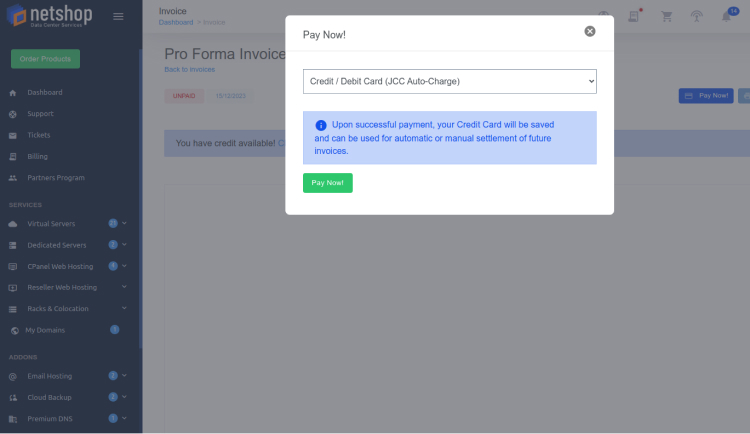Viewport: 750px width, 434px height.
Task: Open the shopping cart icon
Action: coord(666,16)
